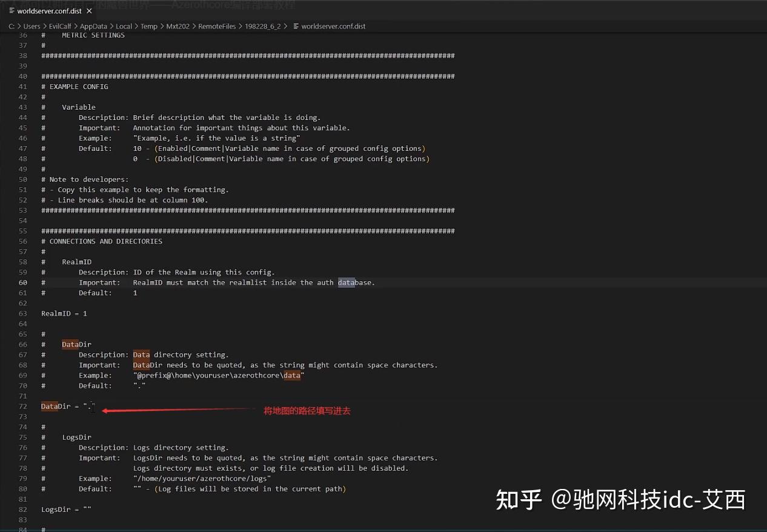Close the worldserver.conf.dist tab
This screenshot has width=767, height=532.
[x=88, y=10]
